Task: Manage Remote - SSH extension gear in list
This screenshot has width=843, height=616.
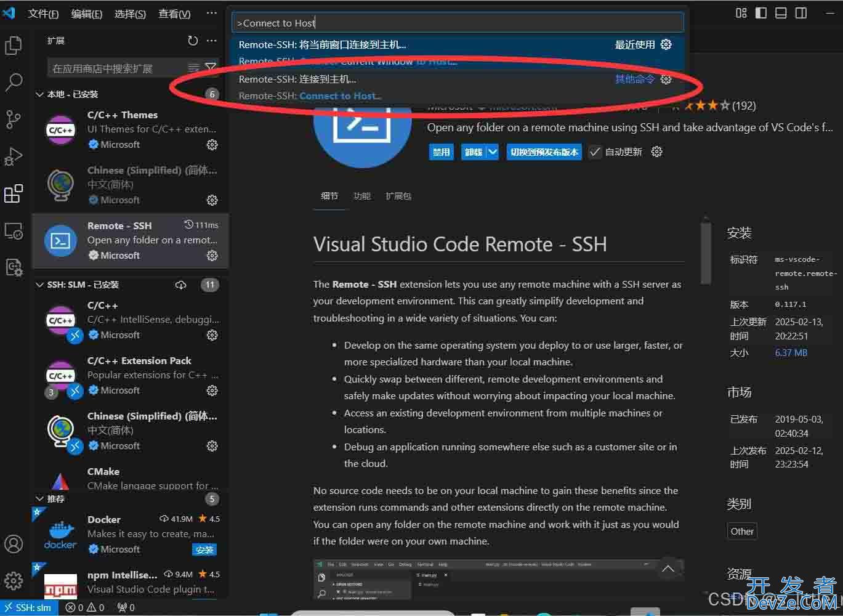Action: 212,256
